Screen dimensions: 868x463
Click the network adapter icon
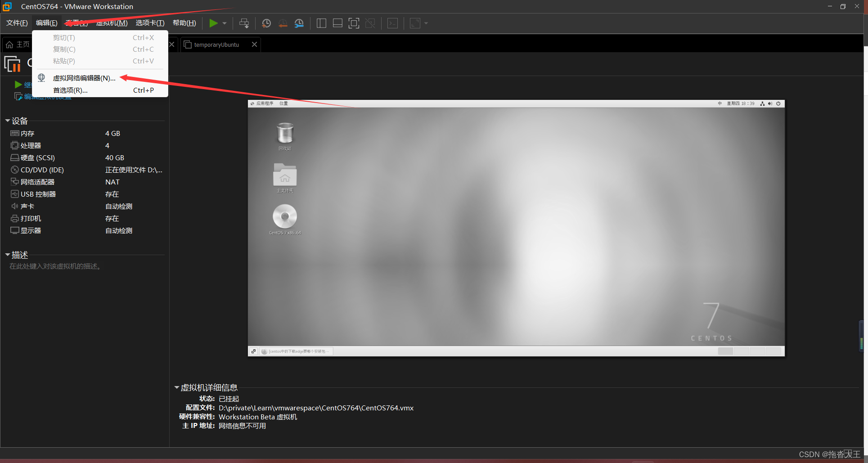(14, 182)
